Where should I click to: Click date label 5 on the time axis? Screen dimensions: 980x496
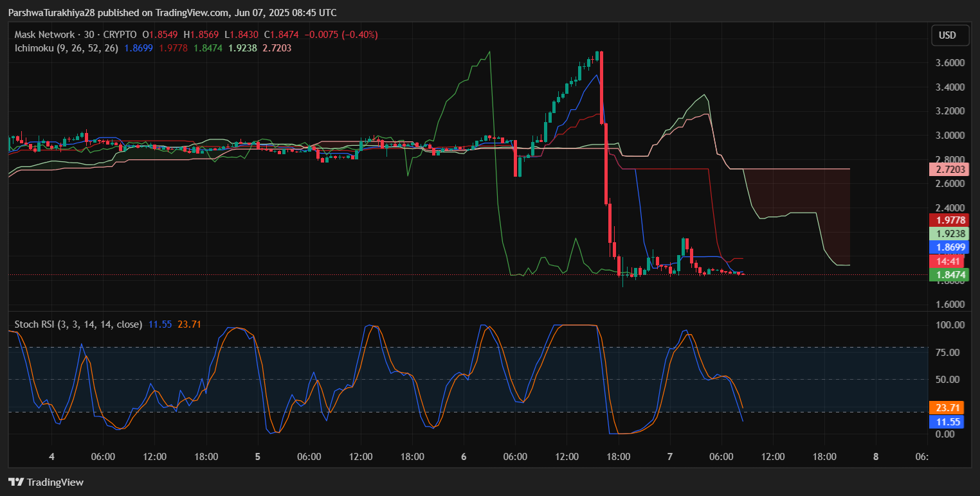pyautogui.click(x=258, y=457)
